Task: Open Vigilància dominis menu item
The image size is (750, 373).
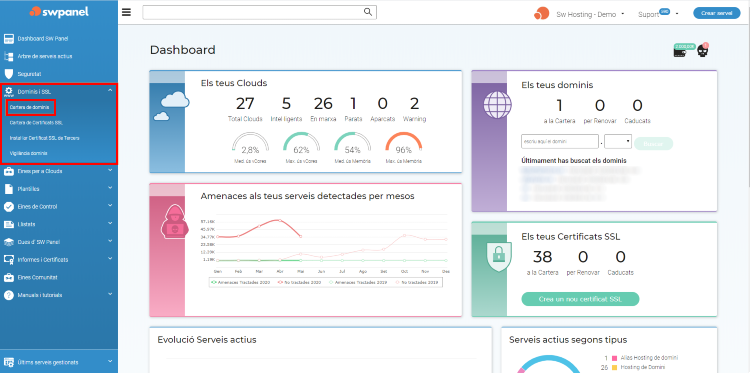Action: coord(29,154)
